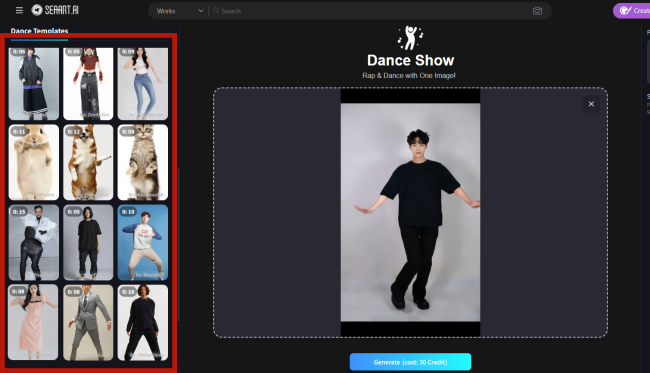
Task: Pick dancing rabbit template 0:11
Action: (34, 162)
